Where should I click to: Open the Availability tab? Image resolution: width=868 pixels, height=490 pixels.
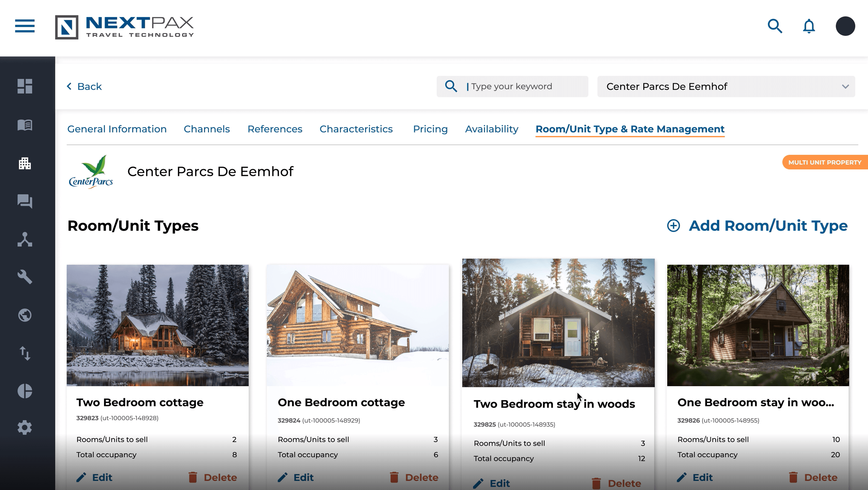pyautogui.click(x=491, y=129)
